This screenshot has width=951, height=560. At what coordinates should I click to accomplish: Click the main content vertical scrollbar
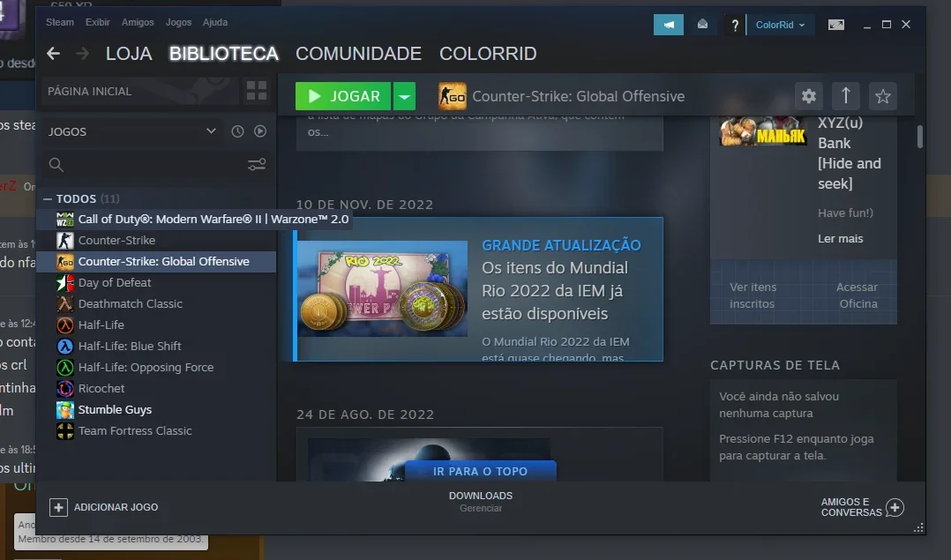click(920, 137)
